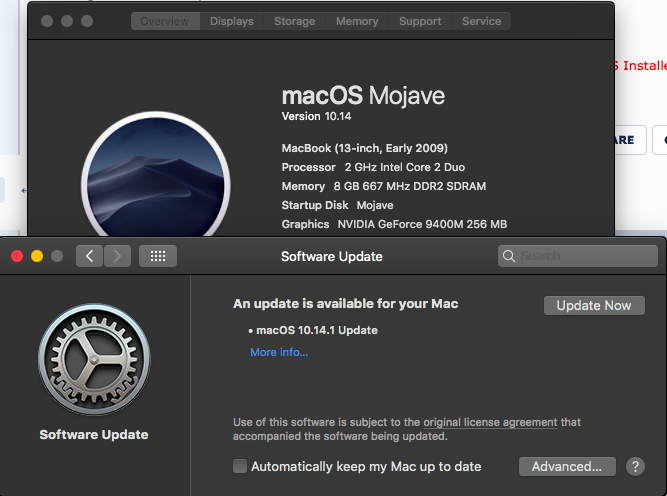Image resolution: width=667 pixels, height=496 pixels.
Task: Click the MacBook (13-inch, Early 2009) text
Action: pyautogui.click(x=365, y=148)
